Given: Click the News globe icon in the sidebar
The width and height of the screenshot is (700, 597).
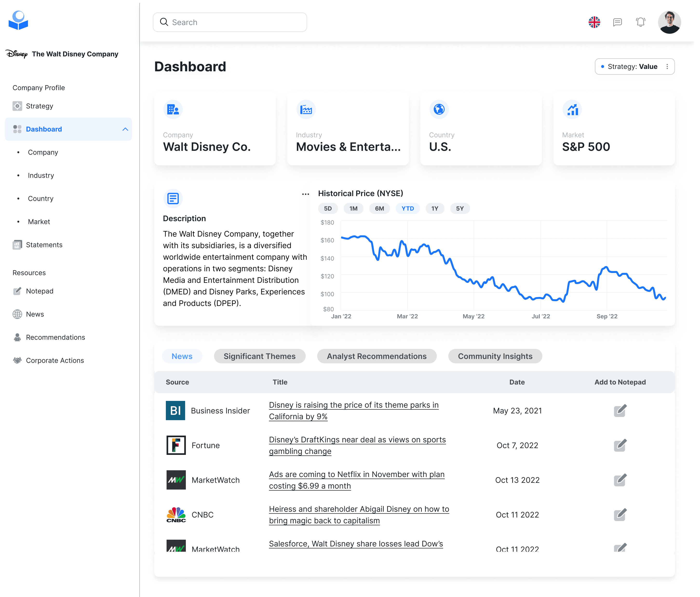Looking at the screenshot, I should (17, 314).
